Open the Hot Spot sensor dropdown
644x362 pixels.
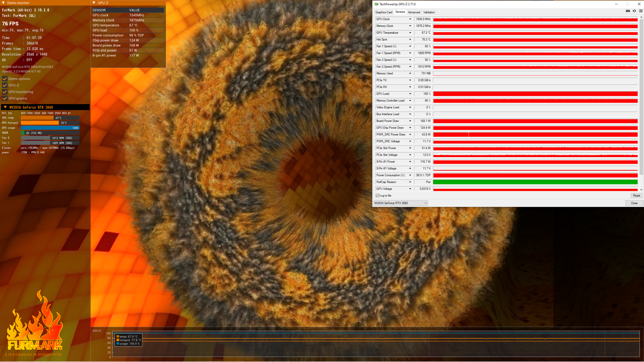click(411, 40)
